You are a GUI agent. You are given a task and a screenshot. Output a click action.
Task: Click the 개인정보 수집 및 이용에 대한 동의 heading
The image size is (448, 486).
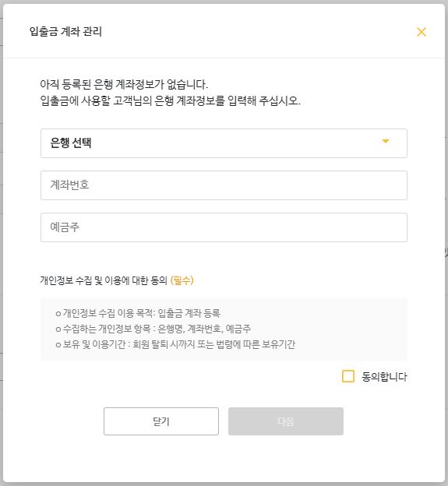click(x=104, y=280)
